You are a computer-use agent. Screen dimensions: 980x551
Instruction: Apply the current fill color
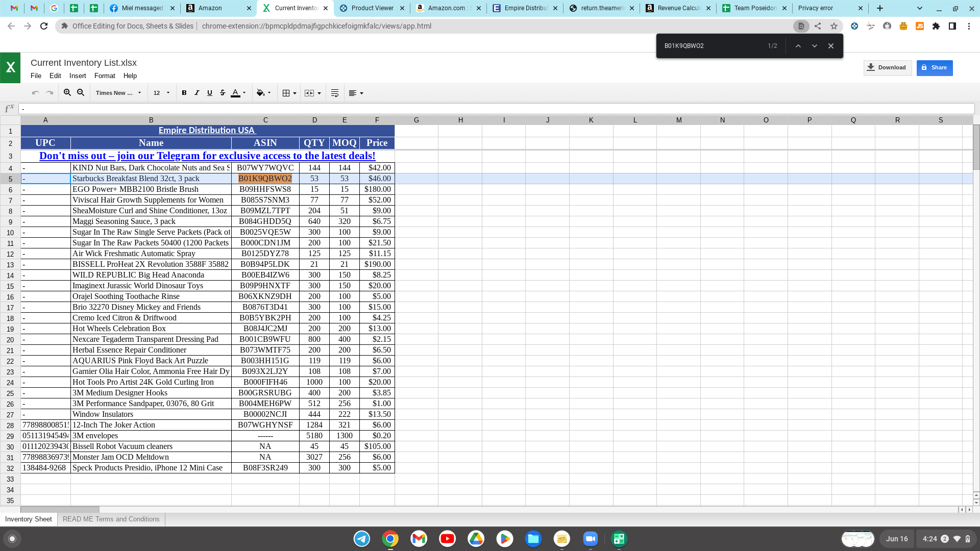(260, 93)
